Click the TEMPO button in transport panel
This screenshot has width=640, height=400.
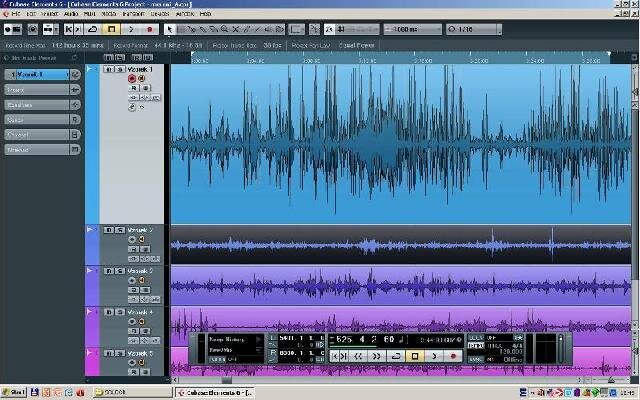(476, 346)
